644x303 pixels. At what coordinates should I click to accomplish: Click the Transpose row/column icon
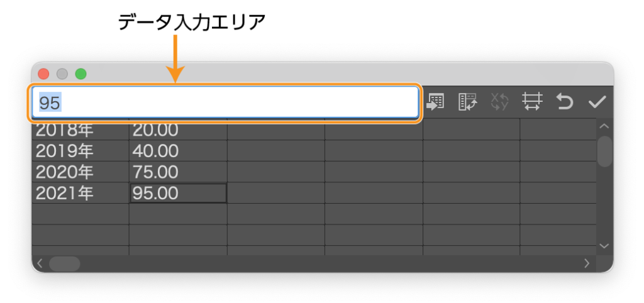pyautogui.click(x=468, y=102)
